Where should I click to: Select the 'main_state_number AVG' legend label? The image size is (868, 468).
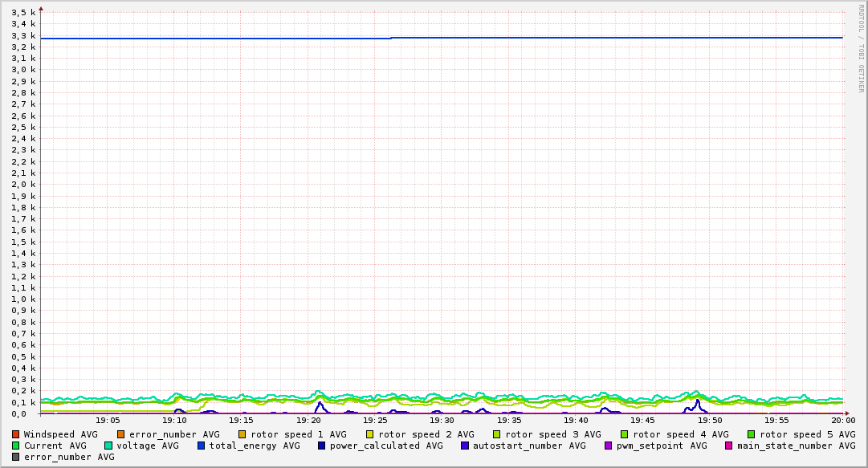[x=797, y=446]
